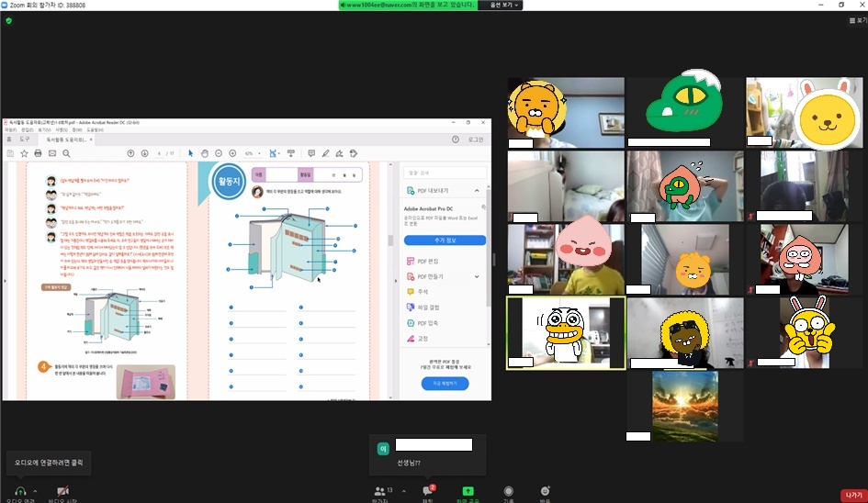This screenshot has height=503, width=868.
Task: Open Zoom gallery 보기 view button
Action: click(858, 20)
